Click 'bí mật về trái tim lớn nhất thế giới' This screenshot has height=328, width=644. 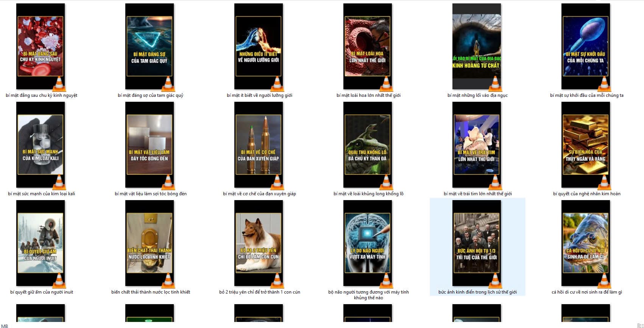477,194
